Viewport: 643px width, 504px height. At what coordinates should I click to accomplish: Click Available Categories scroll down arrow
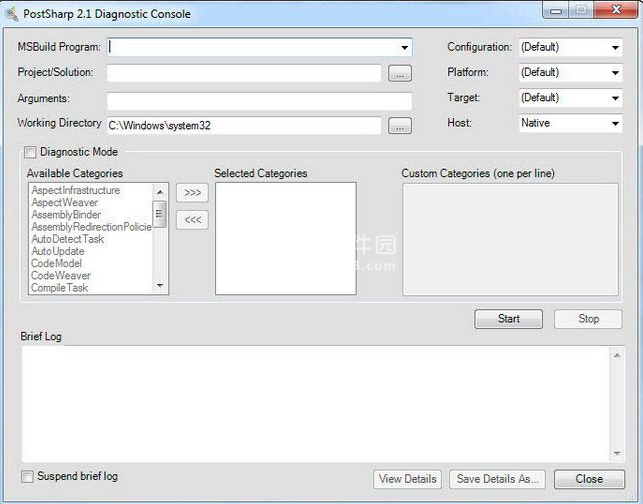[x=160, y=285]
